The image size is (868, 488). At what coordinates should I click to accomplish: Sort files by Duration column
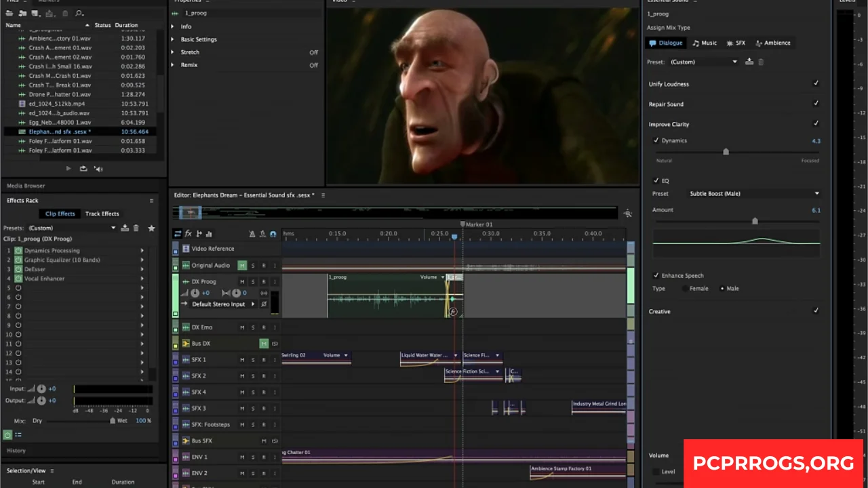(x=126, y=25)
